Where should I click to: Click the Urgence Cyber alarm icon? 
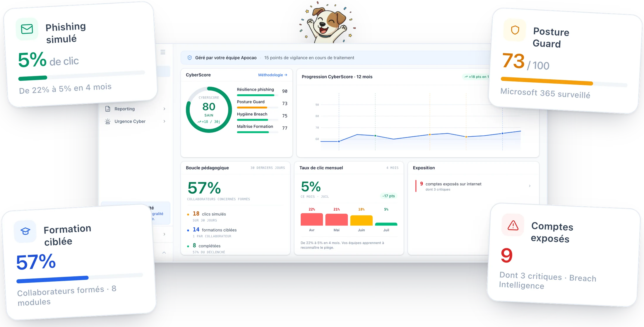[108, 121]
